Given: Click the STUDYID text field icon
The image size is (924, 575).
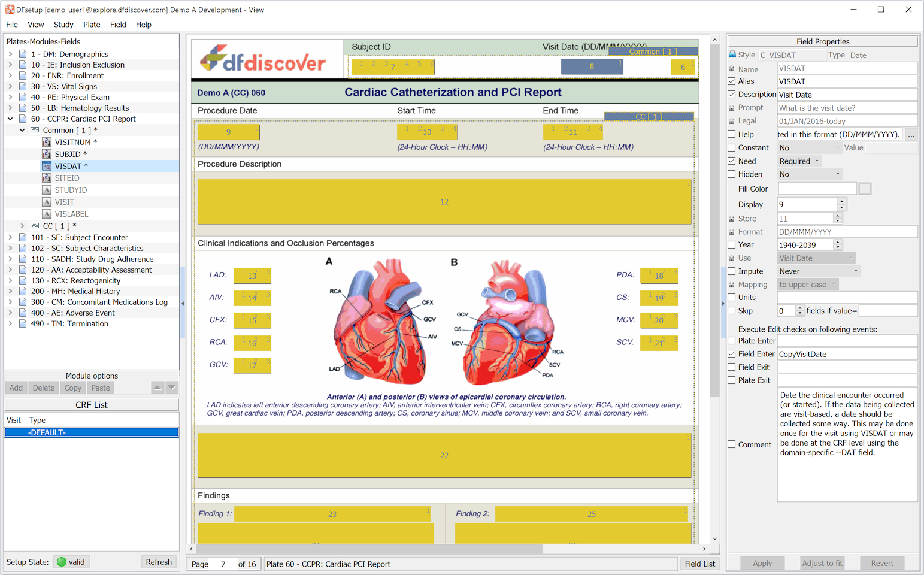Looking at the screenshot, I should (x=47, y=190).
